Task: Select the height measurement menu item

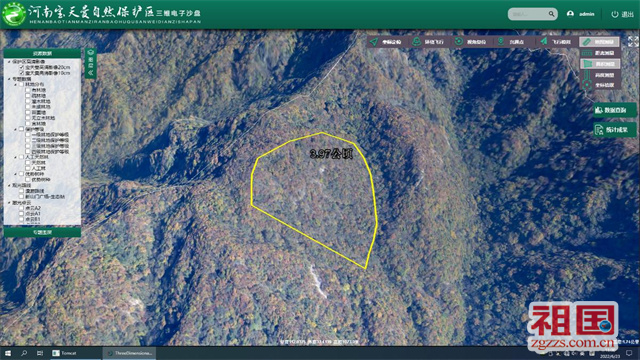Action: tap(600, 75)
